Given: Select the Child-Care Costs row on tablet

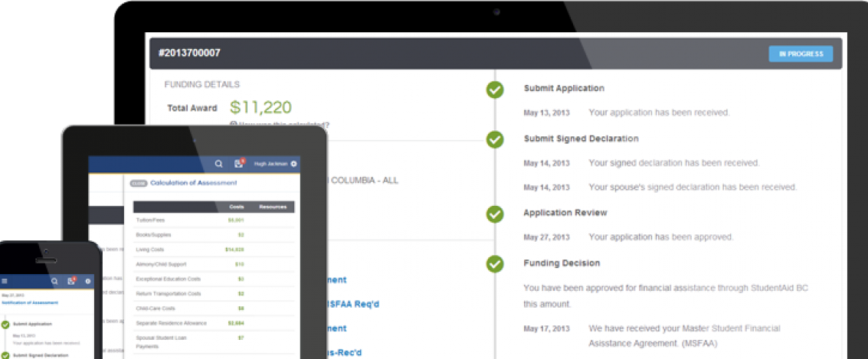Looking at the screenshot, I should 215,308.
